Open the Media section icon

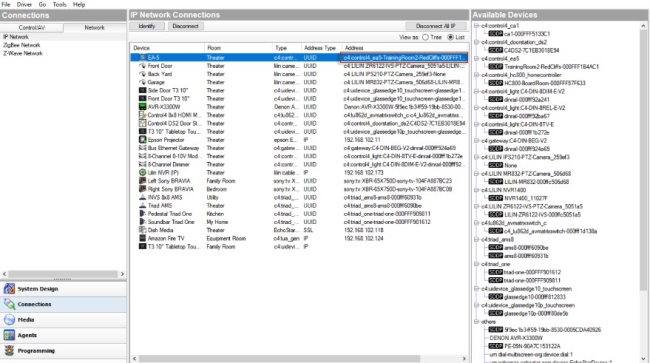9,319
